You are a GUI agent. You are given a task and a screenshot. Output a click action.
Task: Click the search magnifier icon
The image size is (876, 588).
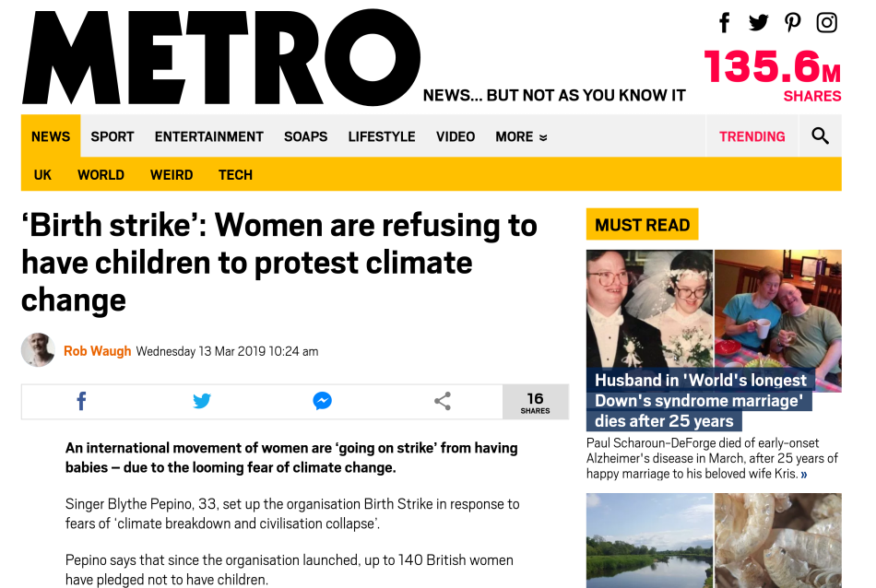coord(820,135)
